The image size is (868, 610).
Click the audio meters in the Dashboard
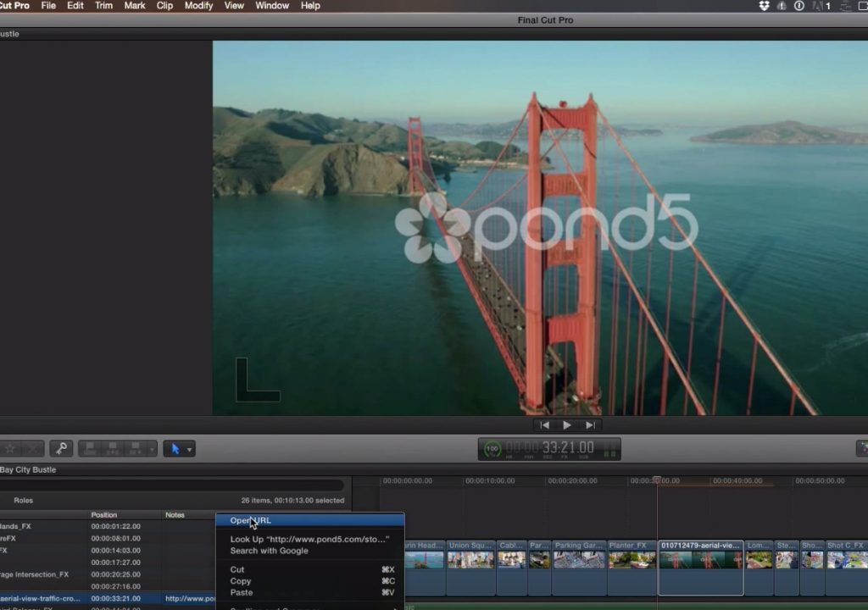point(609,449)
